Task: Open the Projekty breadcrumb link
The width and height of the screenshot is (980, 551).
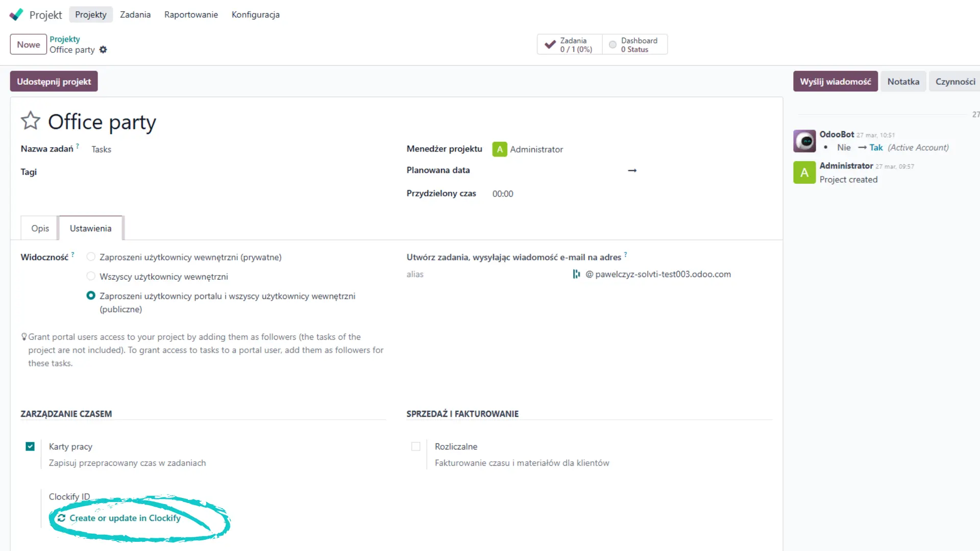Action: click(64, 39)
